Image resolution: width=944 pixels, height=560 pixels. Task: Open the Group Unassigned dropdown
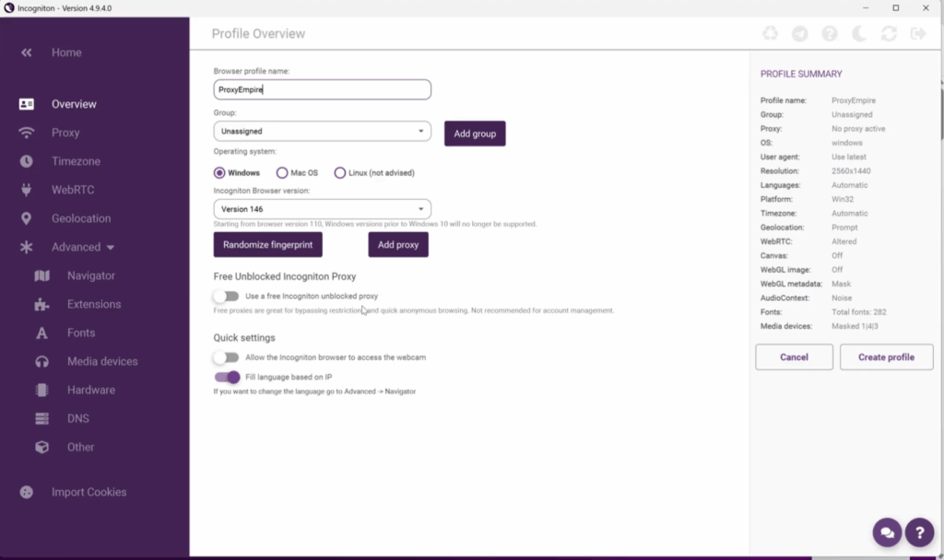pos(322,131)
